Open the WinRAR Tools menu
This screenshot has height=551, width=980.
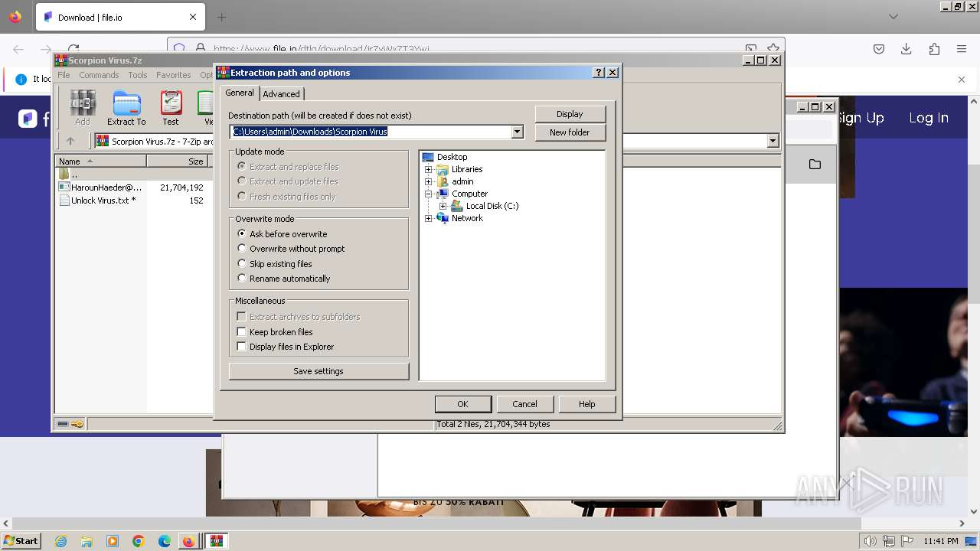coord(138,75)
